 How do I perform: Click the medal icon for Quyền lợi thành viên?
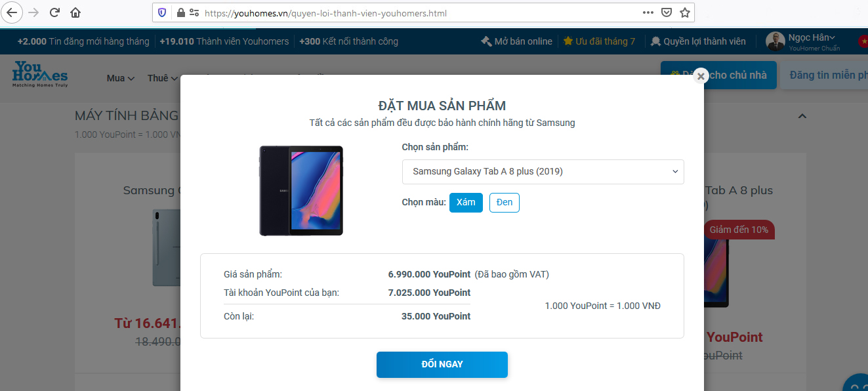[655, 41]
